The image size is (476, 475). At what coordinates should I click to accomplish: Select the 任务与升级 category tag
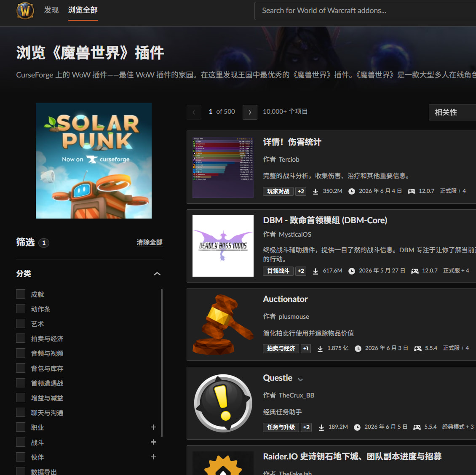coord(281,427)
